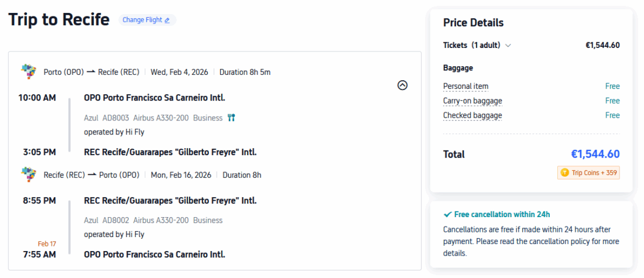This screenshot has height=278, width=644.
Task: Click the Azul airline logo for return flight
Action: (x=28, y=174)
